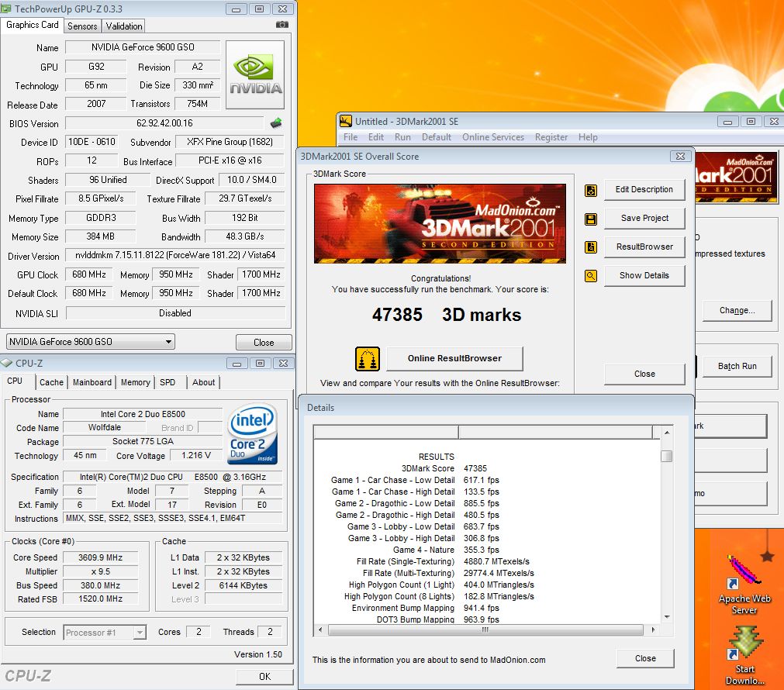Image resolution: width=784 pixels, height=690 pixels.
Task: Switch to the Sensors tab in GPU-Z
Action: (82, 26)
